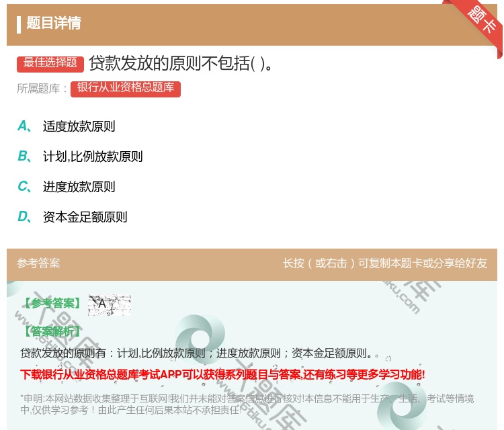504x430 pixels.
Task: Select option D 资本金足额原则
Action: click(x=85, y=217)
